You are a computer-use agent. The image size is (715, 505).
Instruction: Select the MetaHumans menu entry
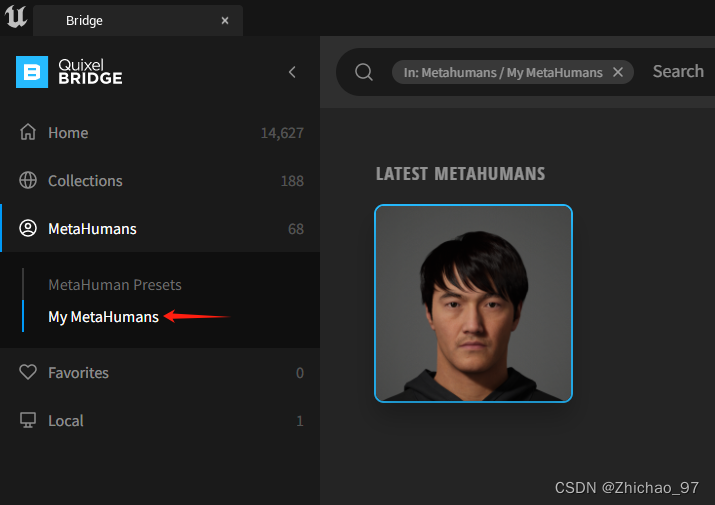(x=160, y=229)
